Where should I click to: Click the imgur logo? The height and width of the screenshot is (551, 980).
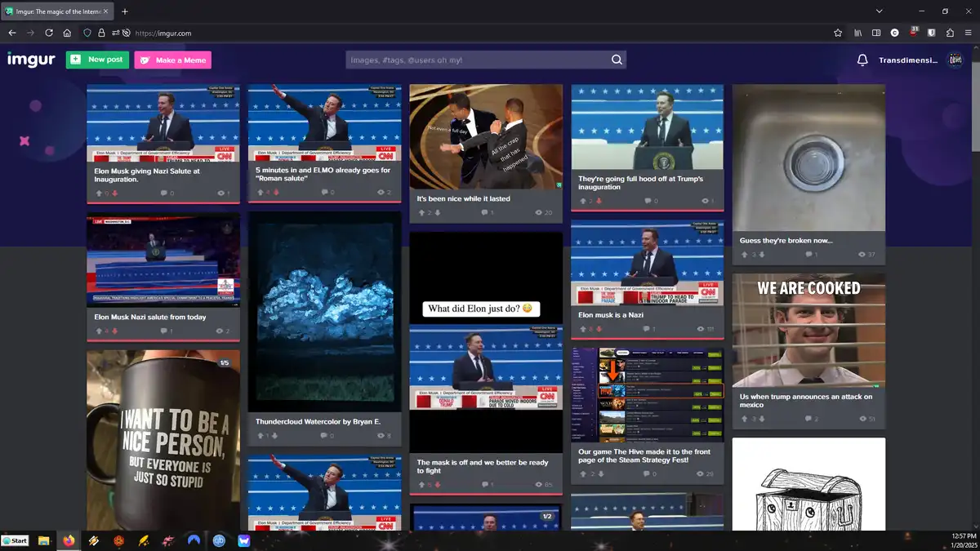[x=31, y=60]
